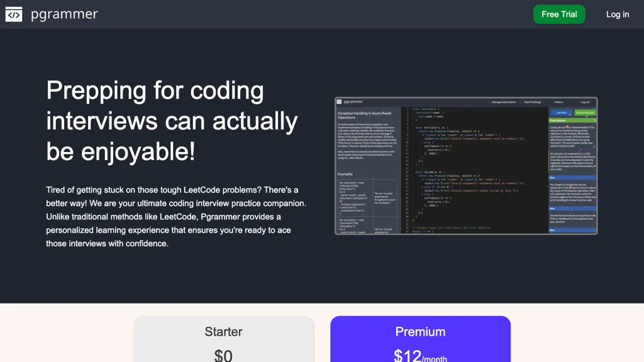Viewport: 644px width, 362px height.
Task: Select New Challenge in the preview navbar
Action: pos(532,101)
